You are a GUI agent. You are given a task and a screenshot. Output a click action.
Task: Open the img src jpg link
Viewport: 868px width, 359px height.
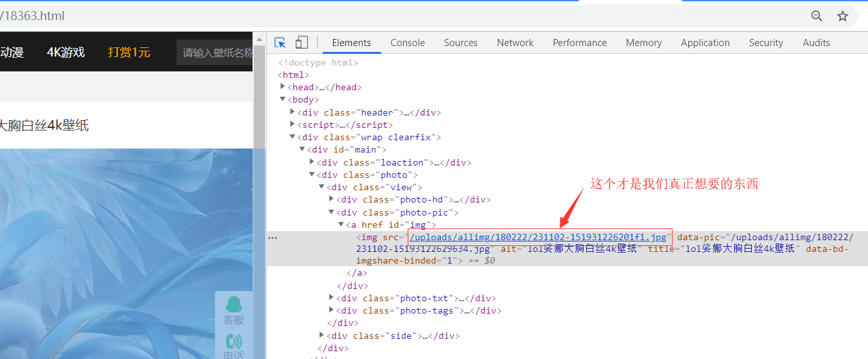tap(538, 237)
